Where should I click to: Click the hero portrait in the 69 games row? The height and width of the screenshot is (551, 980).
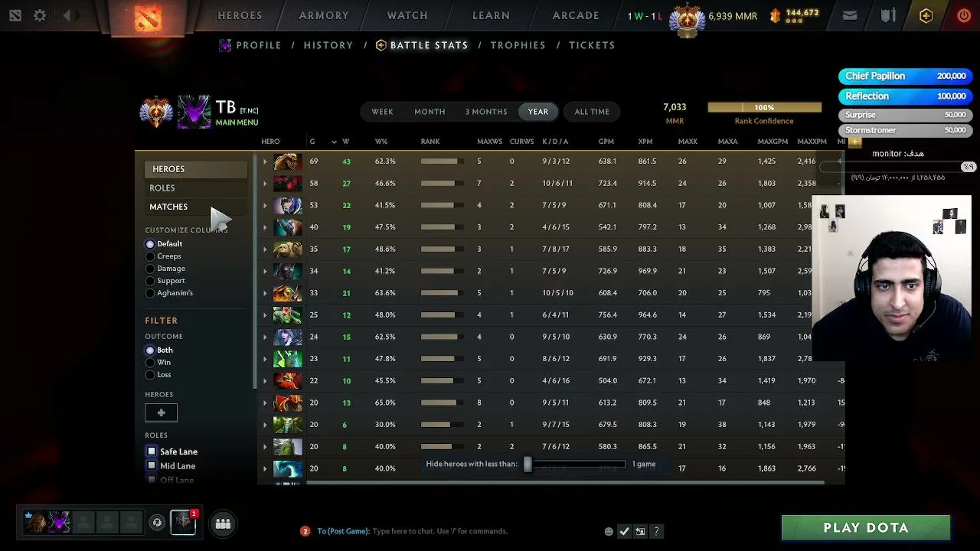[x=288, y=161]
